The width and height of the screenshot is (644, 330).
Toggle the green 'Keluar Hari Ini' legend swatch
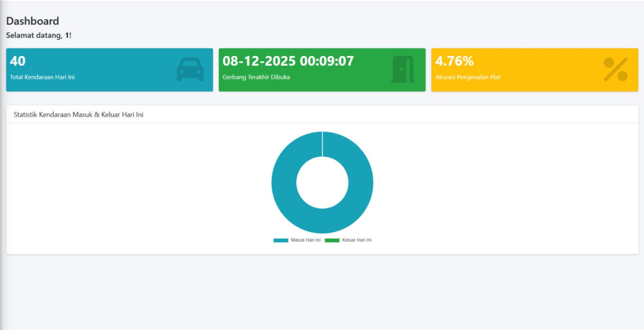tap(332, 240)
